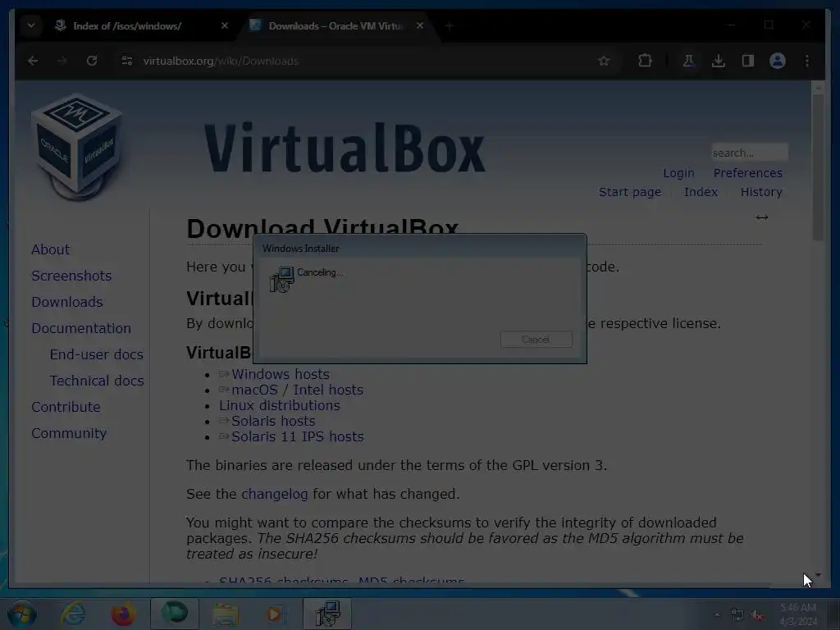Click the browser forward arrow

[x=62, y=61]
